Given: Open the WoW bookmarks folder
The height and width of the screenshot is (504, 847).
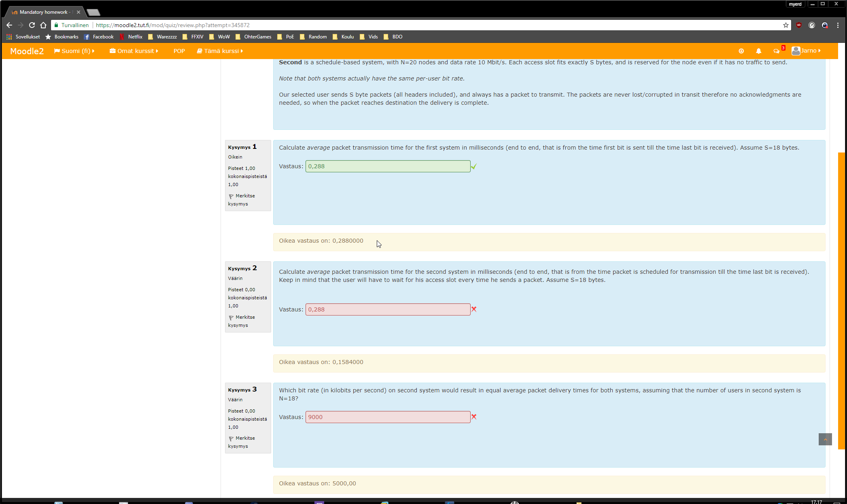Looking at the screenshot, I should (220, 37).
